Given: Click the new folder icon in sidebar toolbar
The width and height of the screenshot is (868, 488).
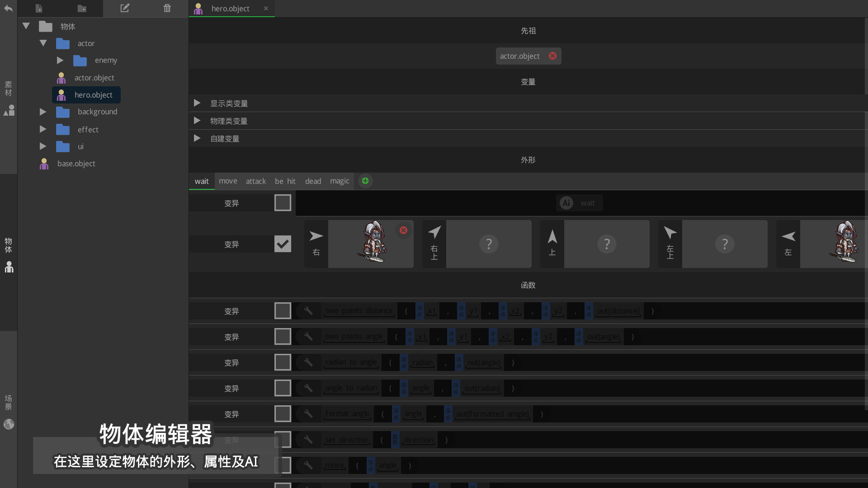Looking at the screenshot, I should click(82, 8).
